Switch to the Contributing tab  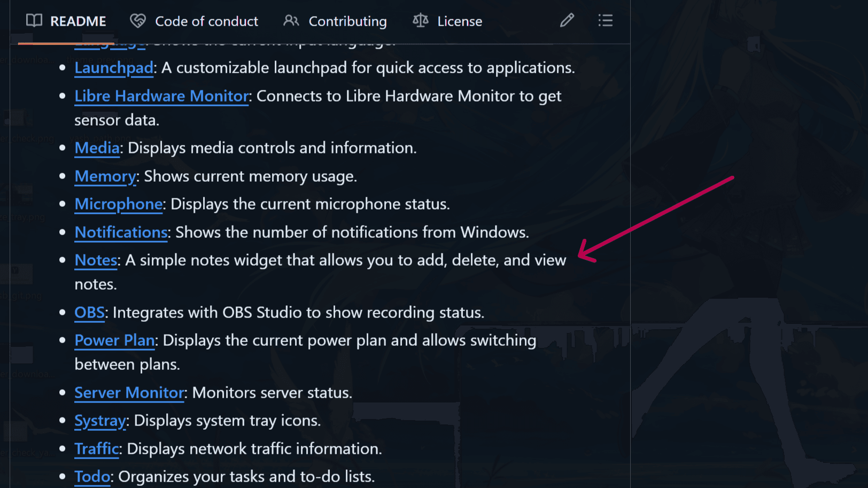point(347,21)
